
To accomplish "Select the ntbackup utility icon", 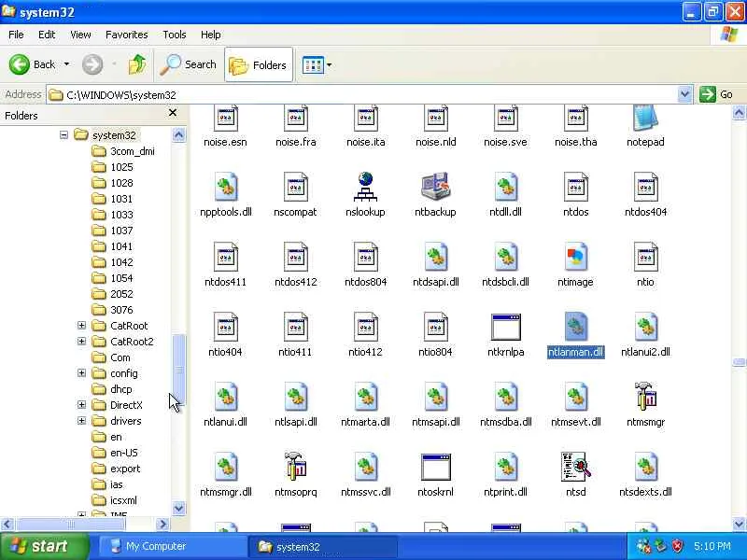I will coord(435,188).
